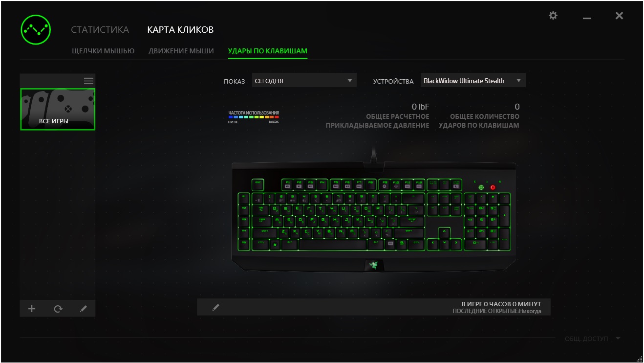The width and height of the screenshot is (644, 363).
Task: Expand the ОБЩ. ДОСТУП share dropdown
Action: pyautogui.click(x=593, y=339)
